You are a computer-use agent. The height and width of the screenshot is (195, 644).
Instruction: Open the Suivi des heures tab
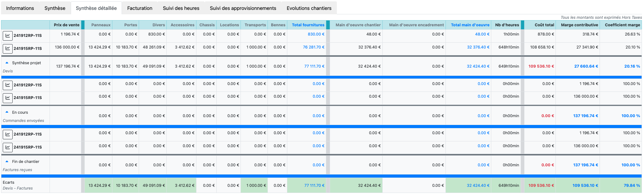point(181,8)
